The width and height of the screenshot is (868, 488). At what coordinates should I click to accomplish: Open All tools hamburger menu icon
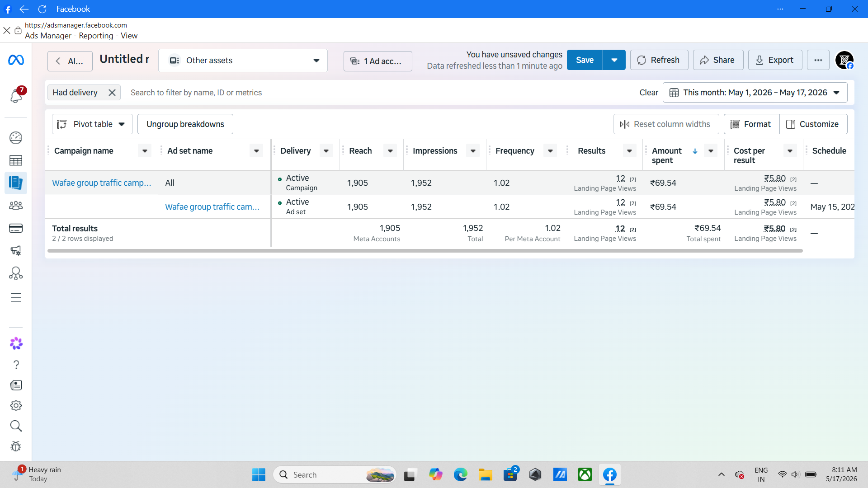(16, 297)
